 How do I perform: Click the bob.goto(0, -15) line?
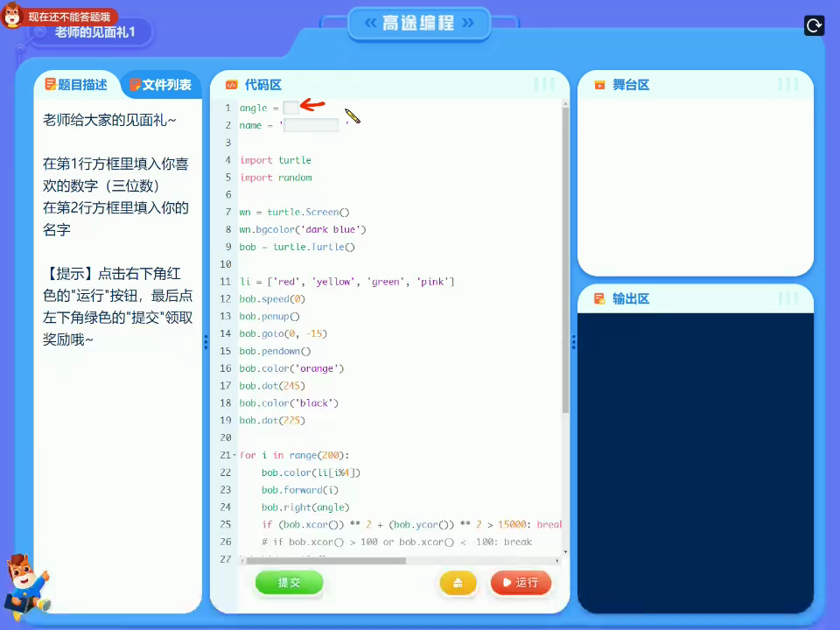coord(283,333)
